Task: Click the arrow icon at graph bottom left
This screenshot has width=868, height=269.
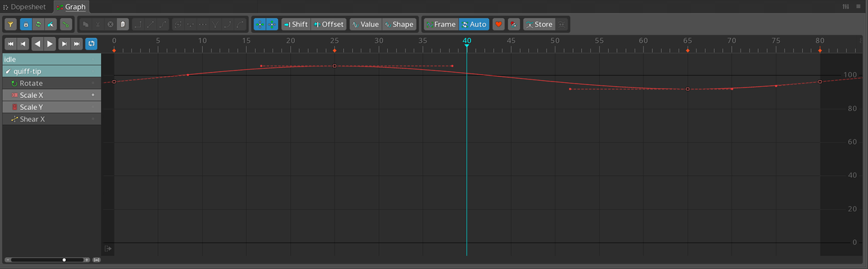Action: [x=108, y=249]
